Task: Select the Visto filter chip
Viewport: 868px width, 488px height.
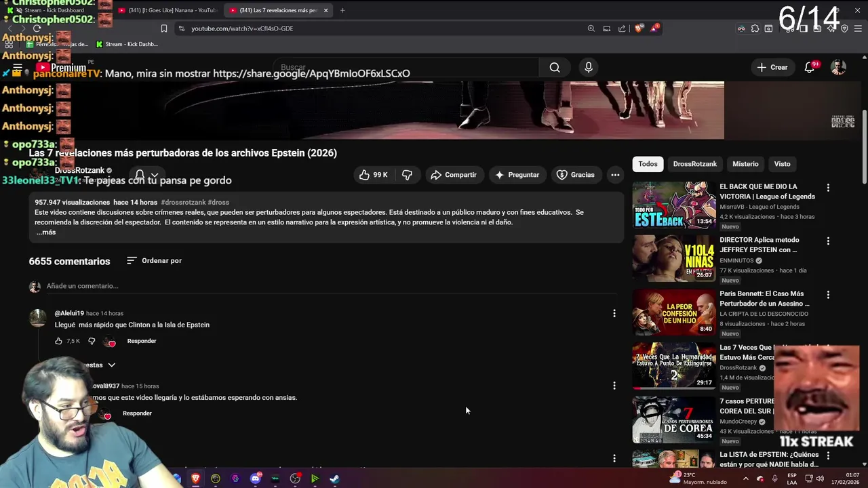Action: pos(782,164)
